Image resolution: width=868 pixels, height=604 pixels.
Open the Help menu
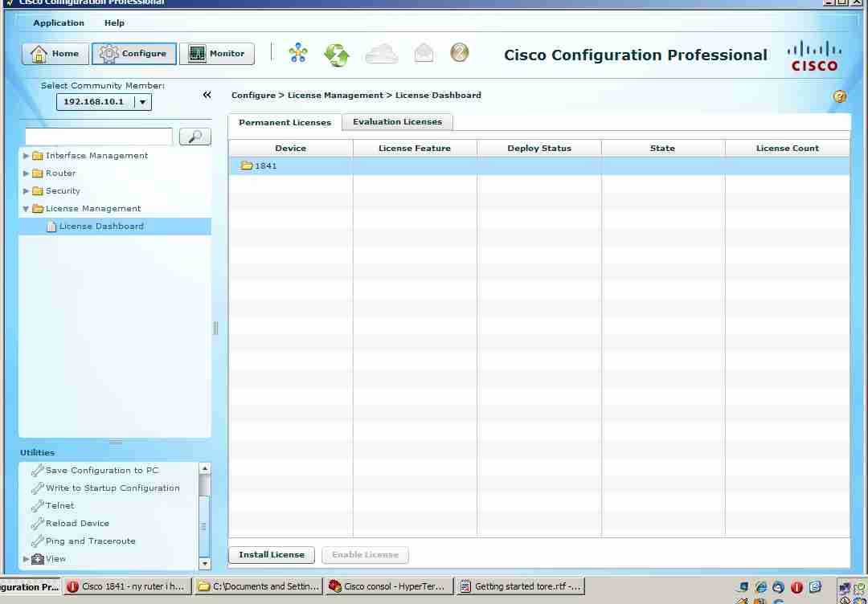tap(115, 22)
